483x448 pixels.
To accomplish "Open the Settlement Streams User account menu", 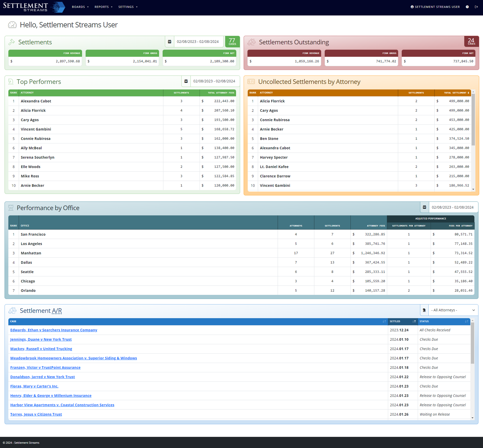I will pos(435,7).
